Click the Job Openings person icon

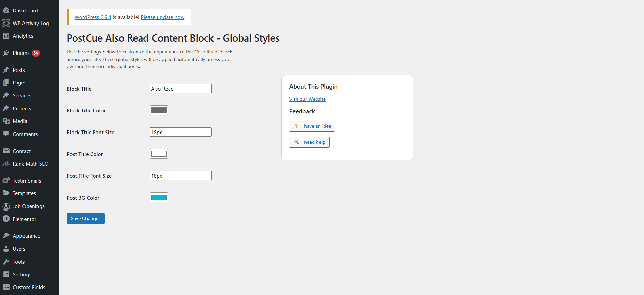tap(6, 206)
